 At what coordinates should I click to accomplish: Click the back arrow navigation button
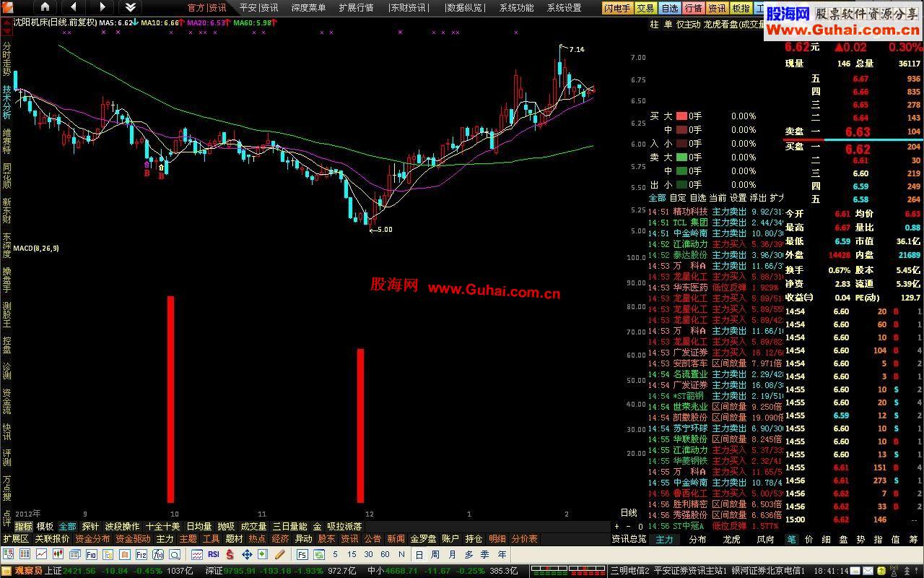point(73,7)
